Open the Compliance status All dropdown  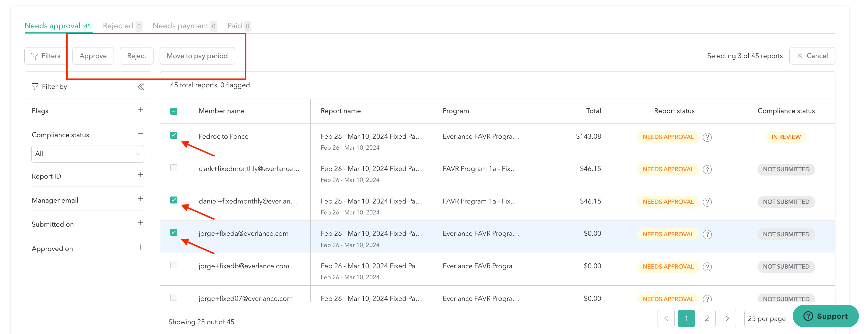[88, 154]
